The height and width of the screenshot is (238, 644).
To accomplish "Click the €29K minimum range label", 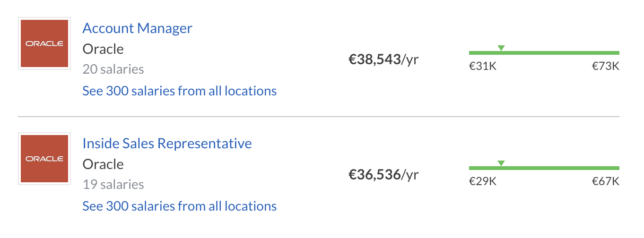I will coord(483,182).
